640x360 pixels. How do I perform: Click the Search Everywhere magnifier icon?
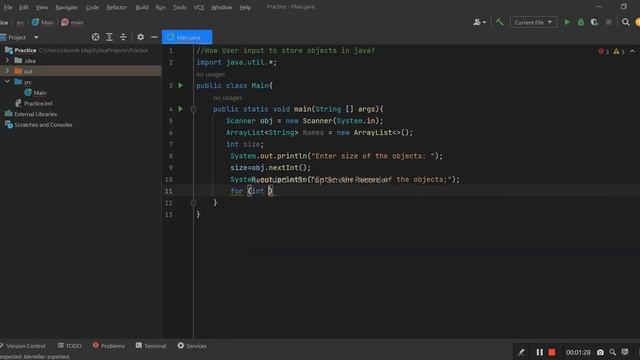(x=625, y=22)
